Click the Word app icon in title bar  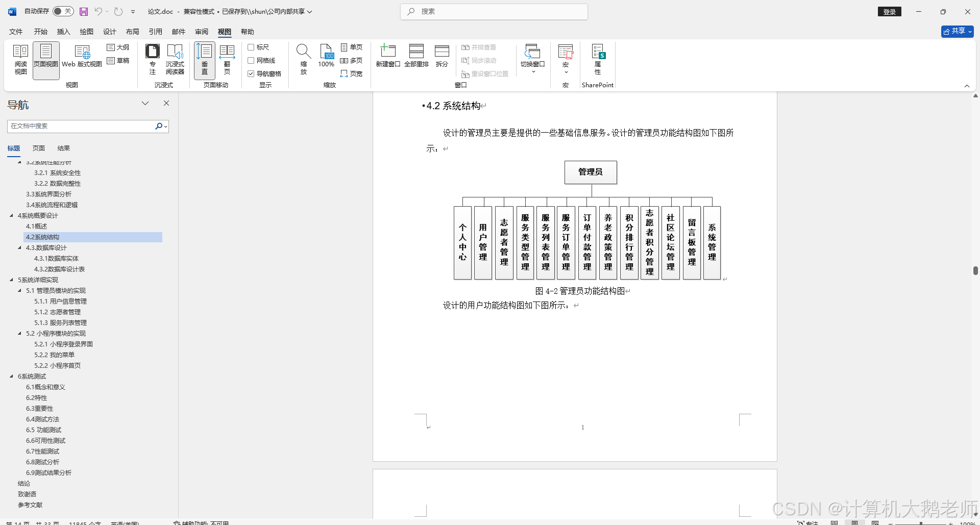(x=12, y=11)
